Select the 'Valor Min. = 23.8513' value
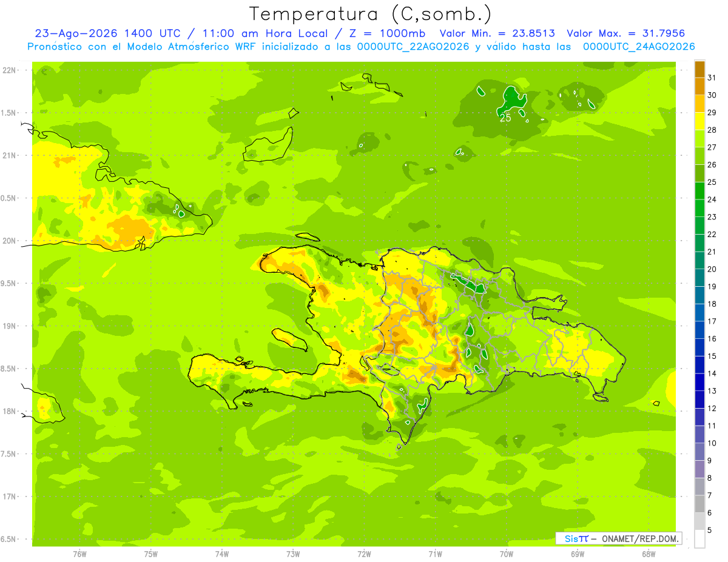This screenshot has height=562, width=728. tap(497, 33)
